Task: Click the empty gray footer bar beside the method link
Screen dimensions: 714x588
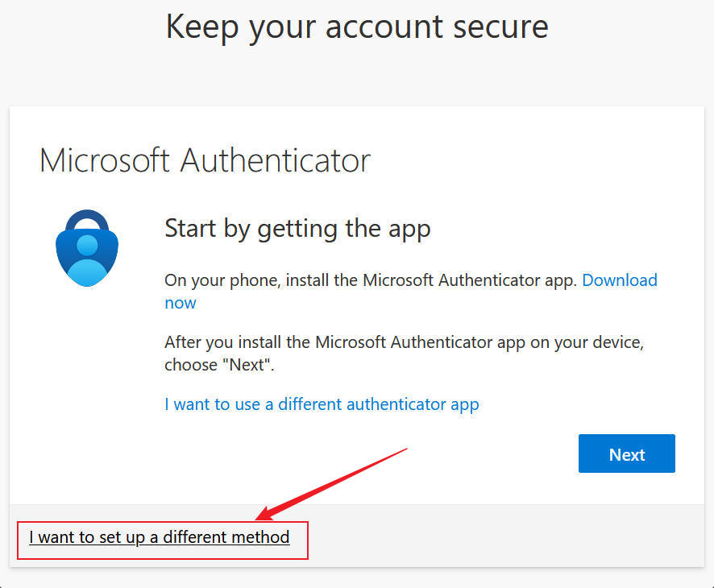Action: pos(505,536)
